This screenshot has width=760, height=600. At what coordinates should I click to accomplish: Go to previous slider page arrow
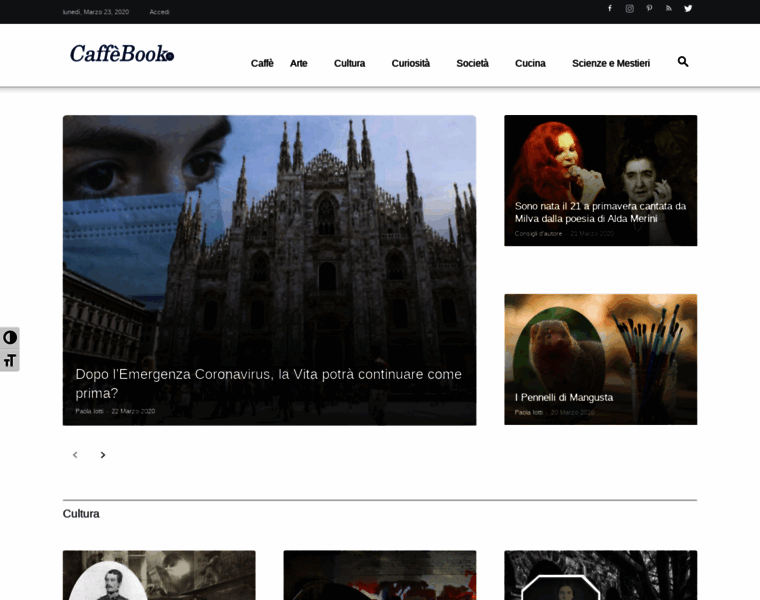point(75,455)
